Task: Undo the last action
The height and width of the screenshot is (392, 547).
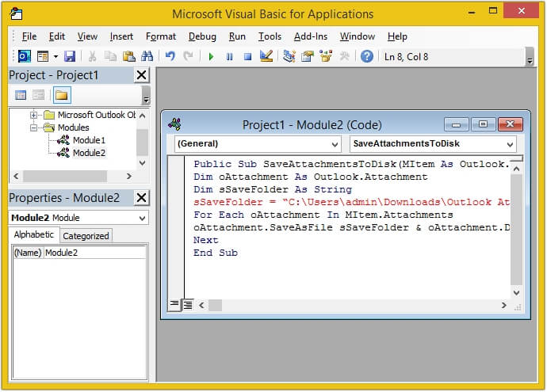Action: click(x=170, y=56)
